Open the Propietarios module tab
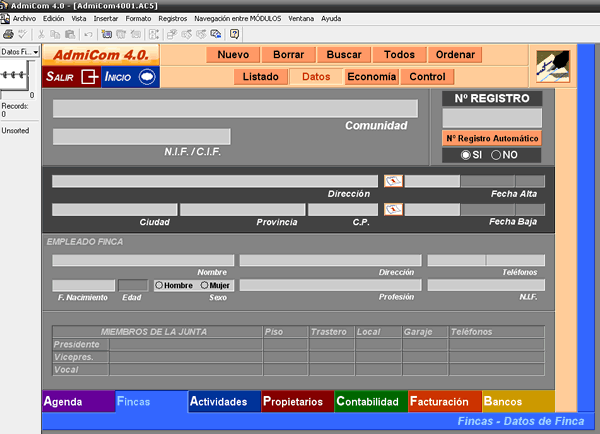 point(298,401)
